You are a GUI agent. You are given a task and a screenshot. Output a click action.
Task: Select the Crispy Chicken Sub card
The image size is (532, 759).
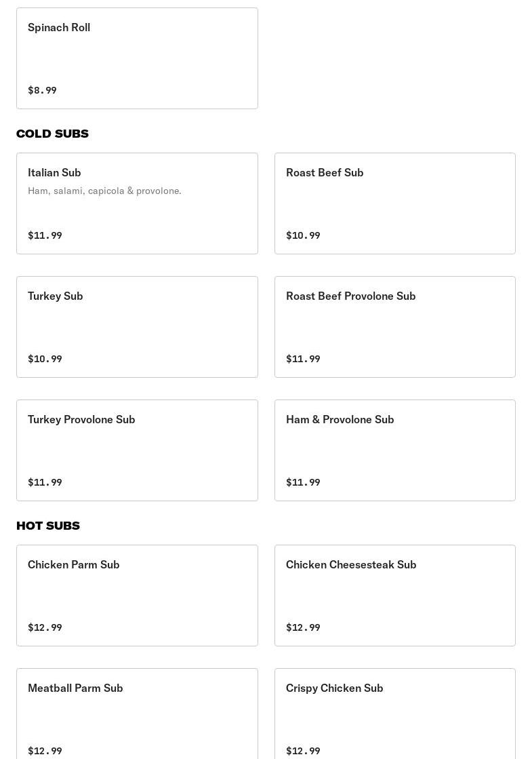[x=394, y=714]
